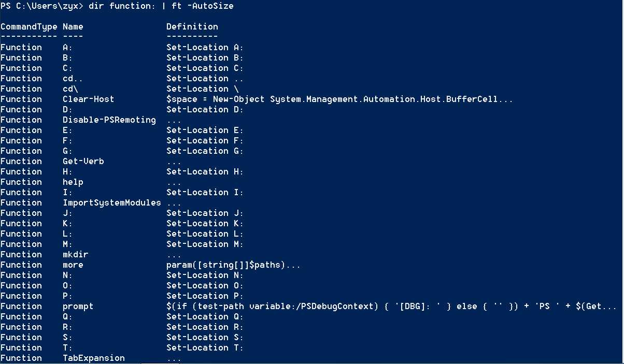
Task: Click the Definition column header
Action: coord(192,26)
